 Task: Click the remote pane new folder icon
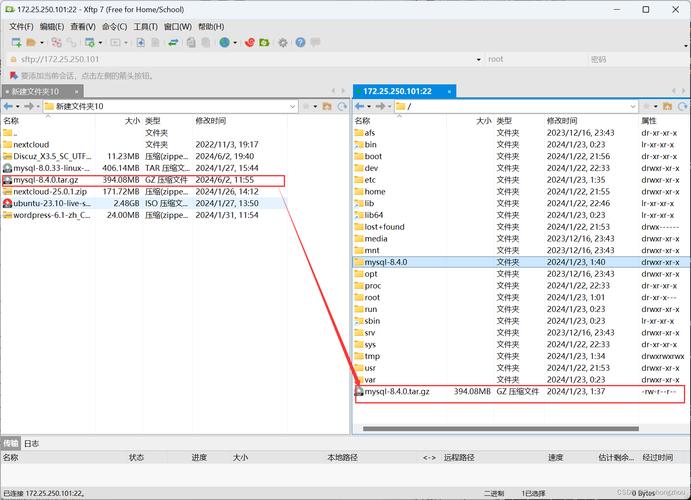point(668,106)
